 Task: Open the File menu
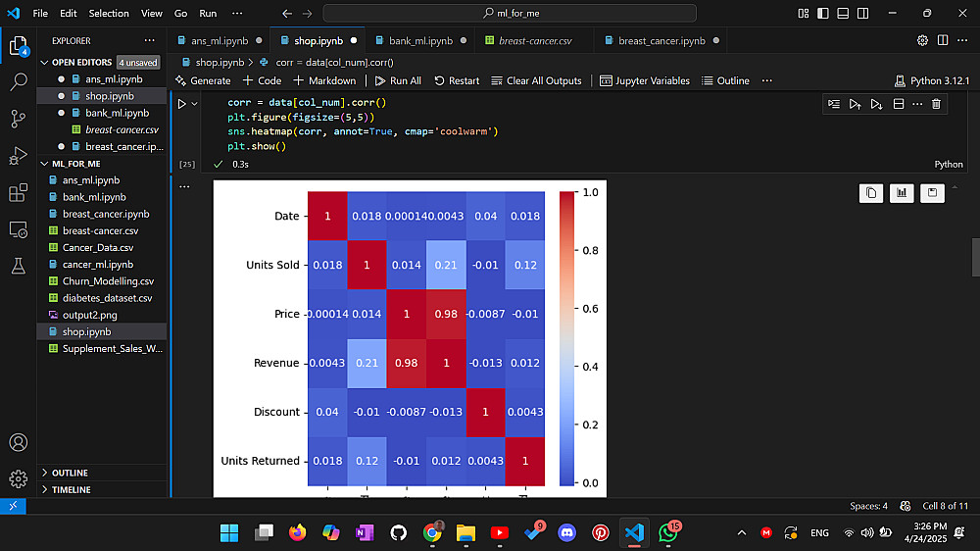pos(40,13)
